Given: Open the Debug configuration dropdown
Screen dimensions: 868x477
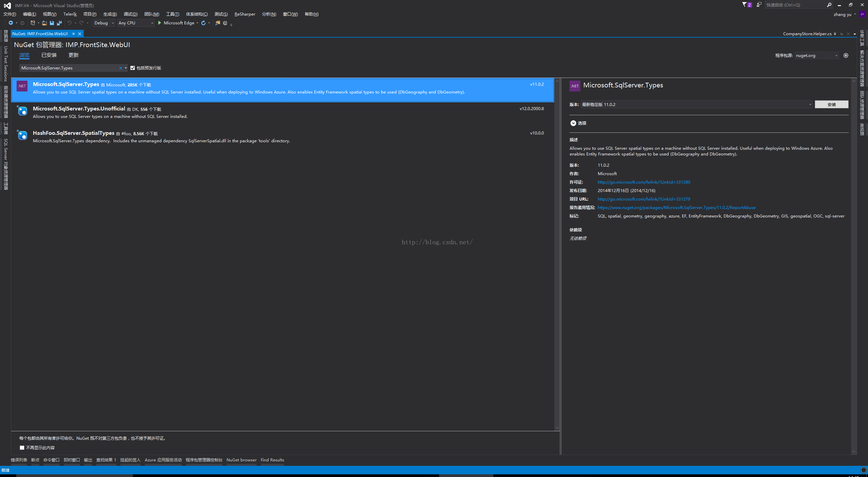Looking at the screenshot, I should coord(104,23).
